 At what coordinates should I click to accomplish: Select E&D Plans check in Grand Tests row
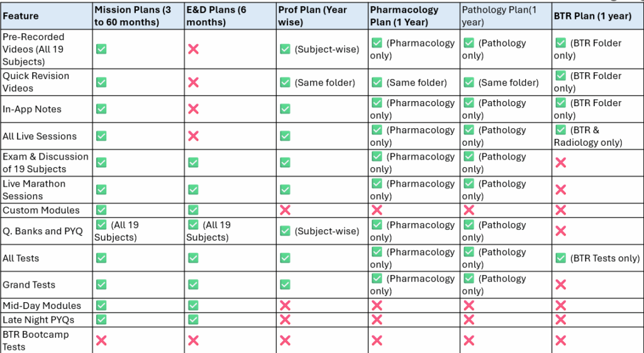pyautogui.click(x=193, y=285)
